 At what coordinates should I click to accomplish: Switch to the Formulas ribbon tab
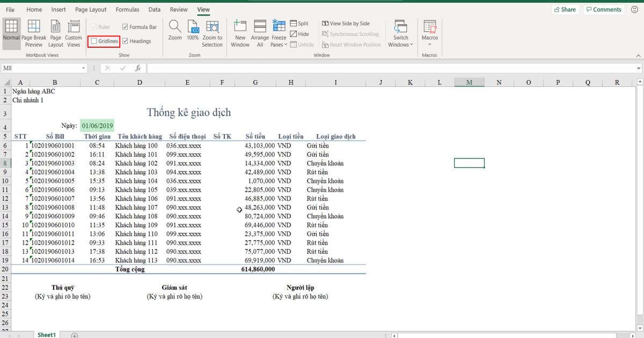tap(128, 9)
